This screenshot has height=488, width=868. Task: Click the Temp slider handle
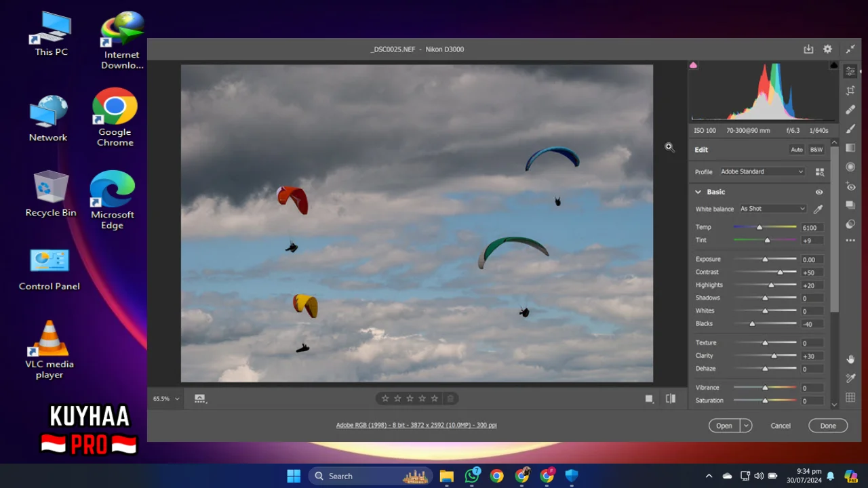tap(759, 227)
